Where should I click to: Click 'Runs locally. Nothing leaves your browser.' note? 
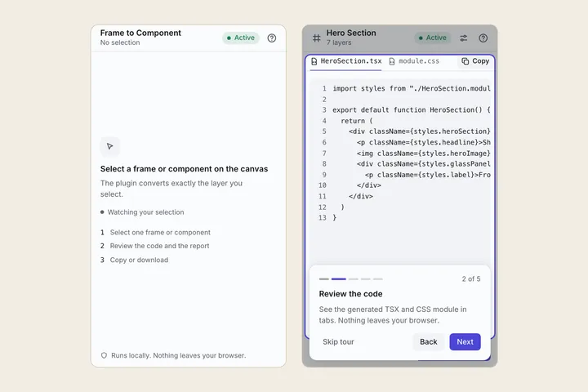[179, 355]
